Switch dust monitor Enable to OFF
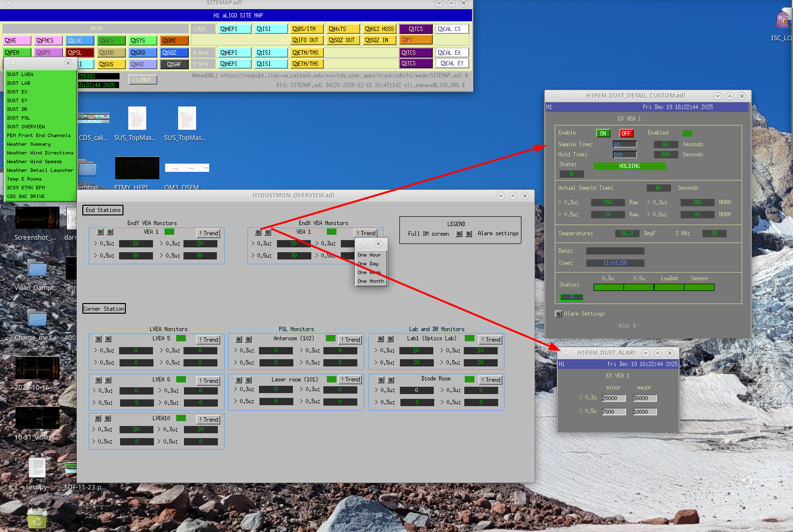This screenshot has width=793, height=532. coord(626,134)
